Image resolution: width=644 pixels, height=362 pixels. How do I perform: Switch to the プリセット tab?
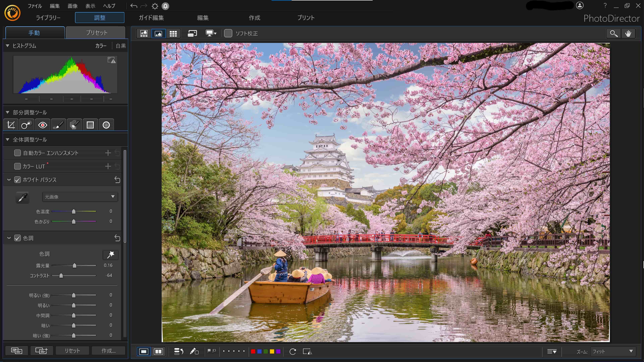[x=96, y=33]
